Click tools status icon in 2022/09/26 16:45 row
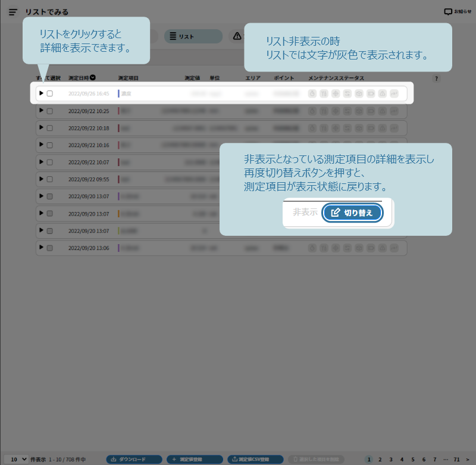 click(324, 93)
